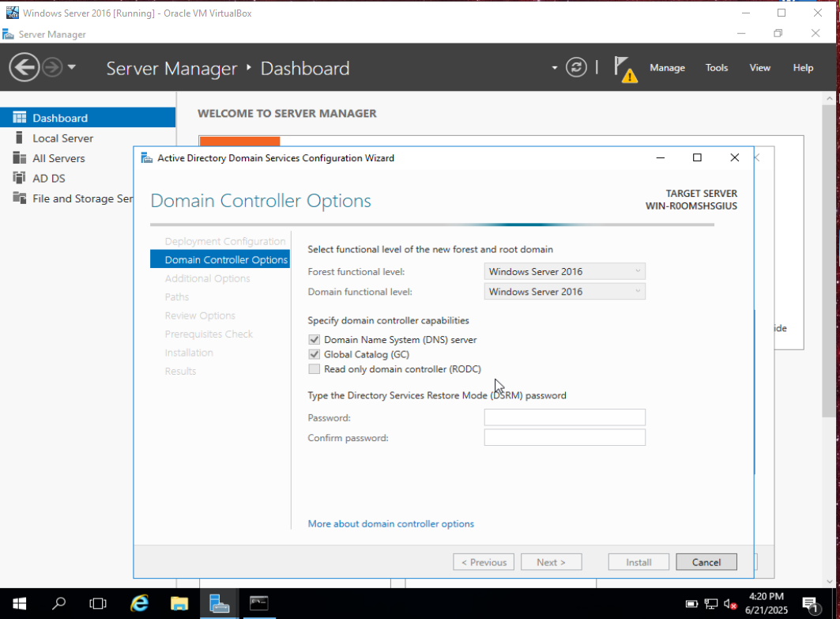Toggle Domain Name System (DNS) server checkbox

(x=314, y=340)
